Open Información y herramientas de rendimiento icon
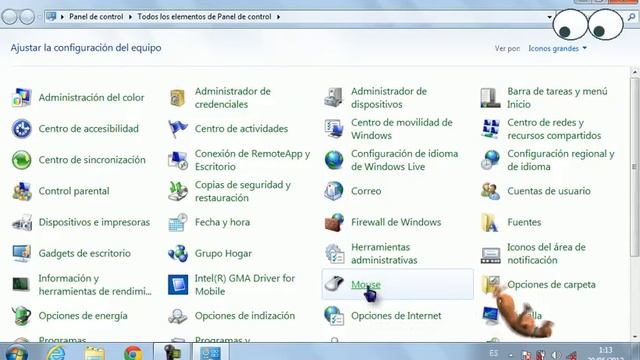640x360 pixels. [21, 284]
